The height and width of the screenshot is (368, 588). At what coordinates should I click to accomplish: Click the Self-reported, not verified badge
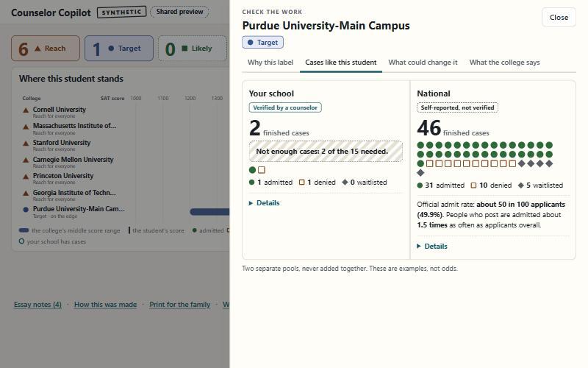(457, 107)
